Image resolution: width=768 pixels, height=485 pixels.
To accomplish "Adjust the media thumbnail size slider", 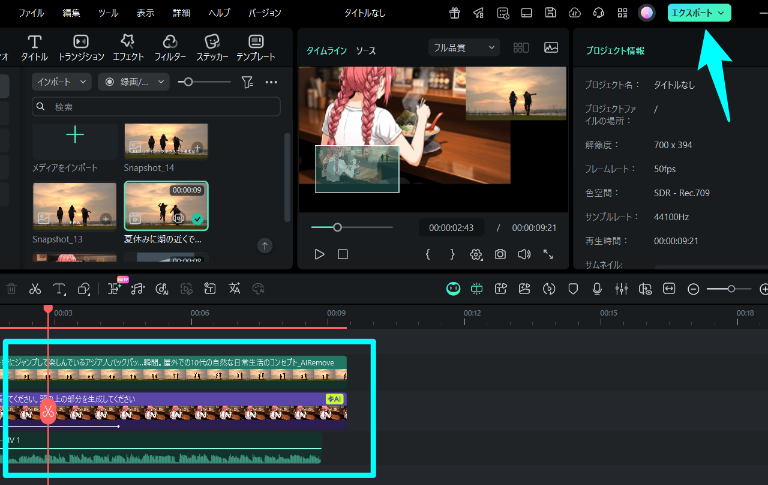I will coord(205,82).
